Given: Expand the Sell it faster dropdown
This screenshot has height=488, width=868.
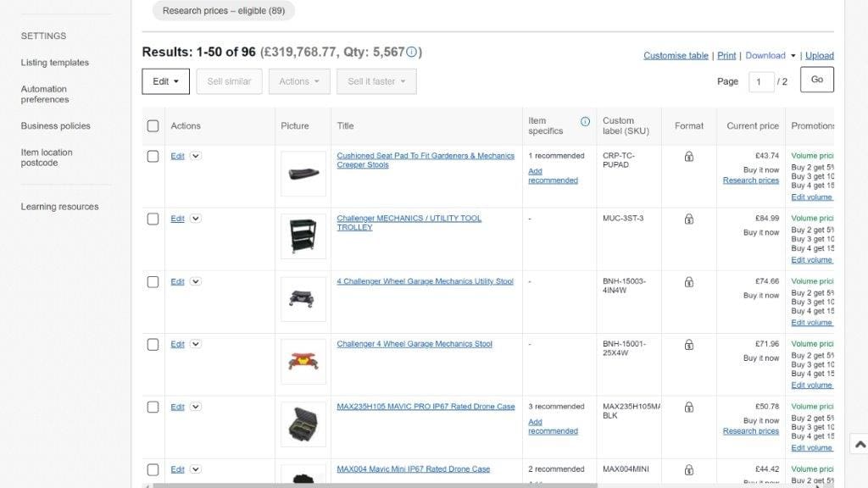Looking at the screenshot, I should pos(376,81).
